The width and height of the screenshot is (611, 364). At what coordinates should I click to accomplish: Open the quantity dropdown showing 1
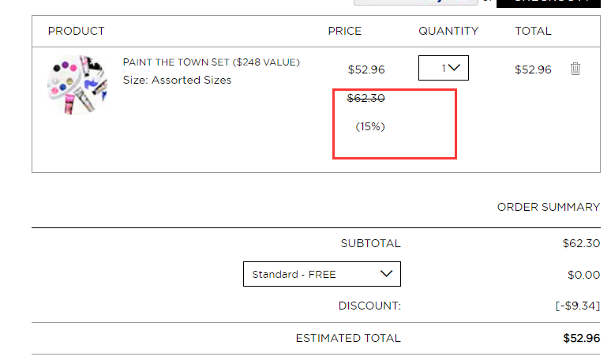(444, 68)
